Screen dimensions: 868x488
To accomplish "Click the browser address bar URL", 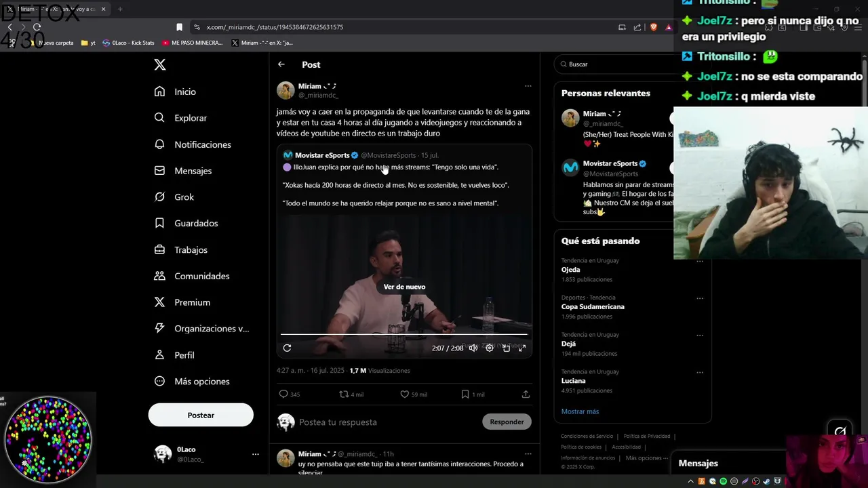I will (275, 27).
